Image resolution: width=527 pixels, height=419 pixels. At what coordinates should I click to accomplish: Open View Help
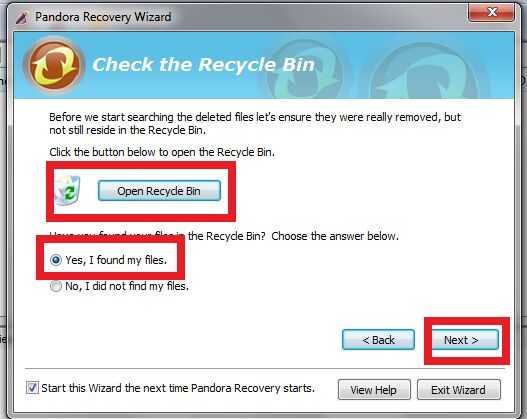[374, 390]
